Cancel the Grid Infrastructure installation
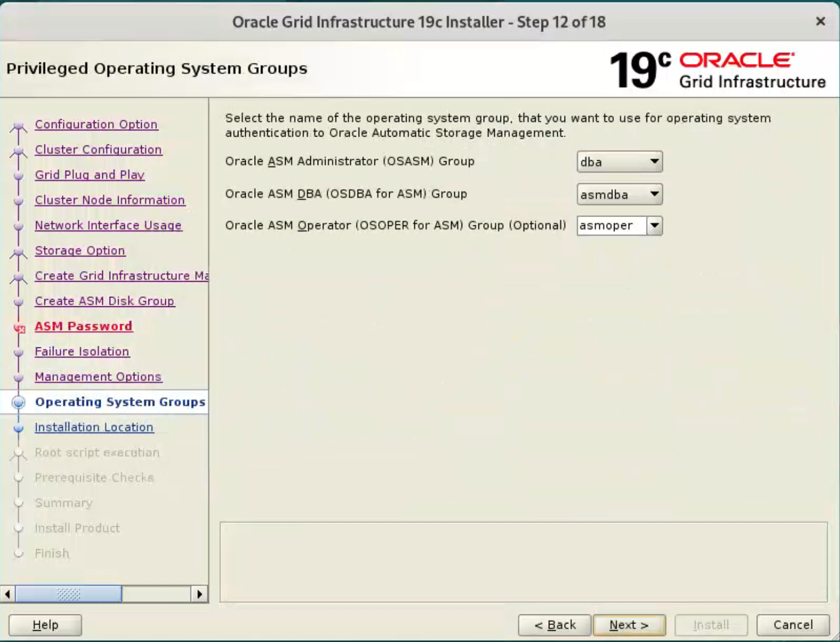The width and height of the screenshot is (840, 642). coord(793,625)
